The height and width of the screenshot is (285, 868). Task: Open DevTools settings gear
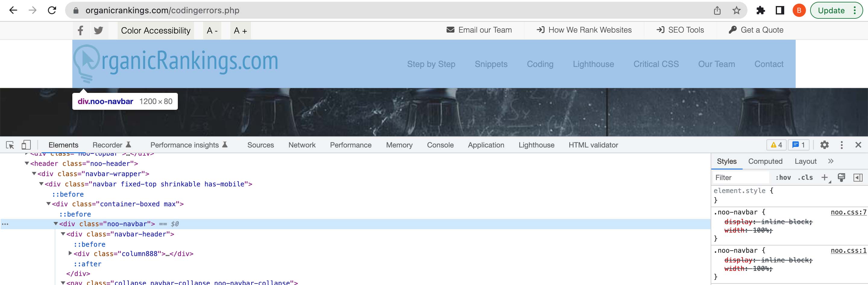[824, 145]
